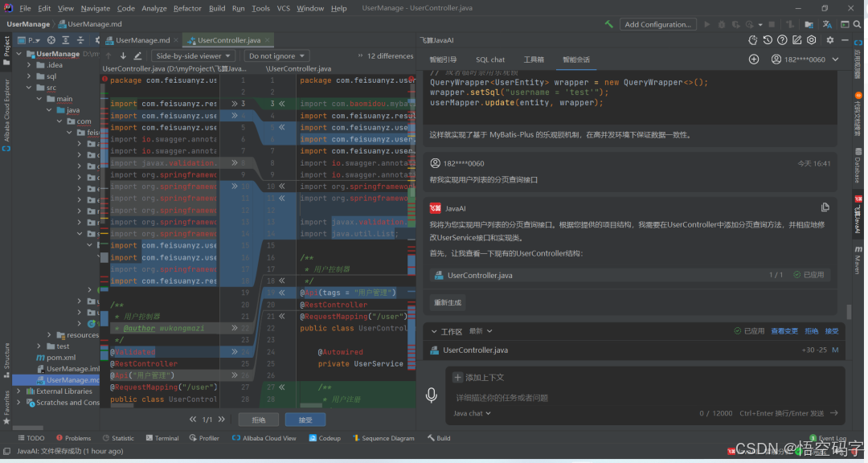Open the Problems tool window

[73, 438]
